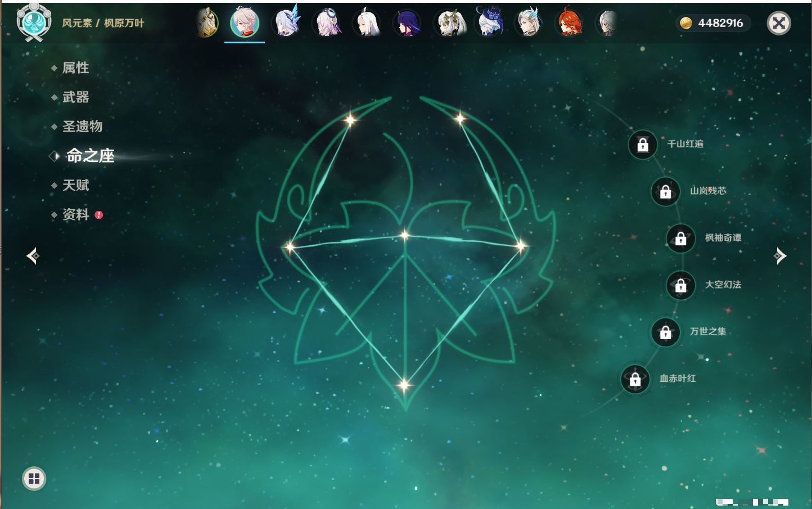Pick the long white-haired avatar beside the goggles character

click(367, 23)
